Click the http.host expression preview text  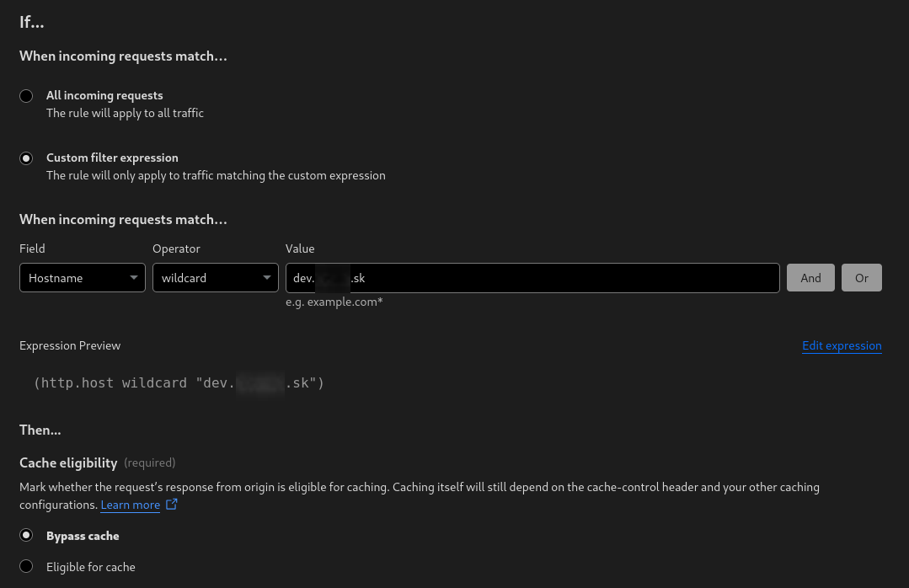[179, 383]
